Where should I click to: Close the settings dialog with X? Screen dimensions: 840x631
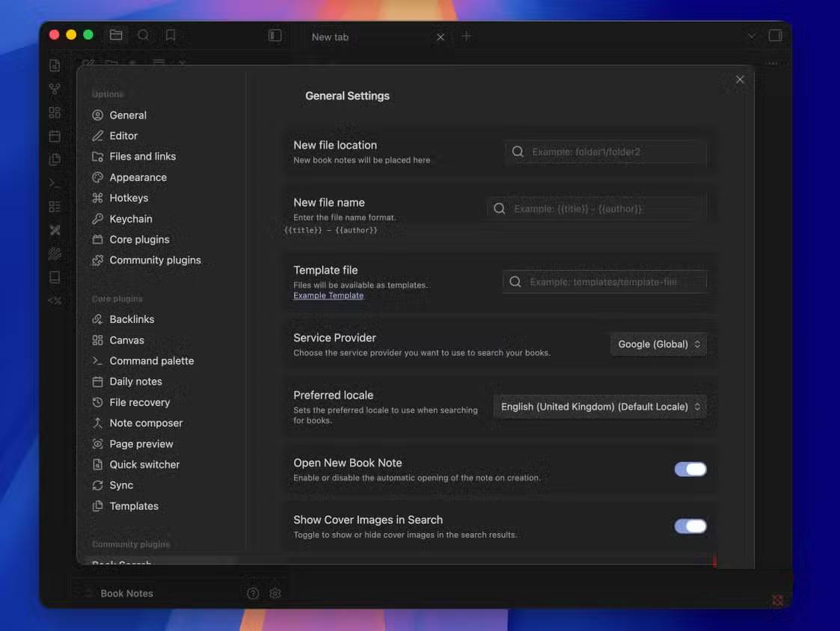(x=740, y=79)
